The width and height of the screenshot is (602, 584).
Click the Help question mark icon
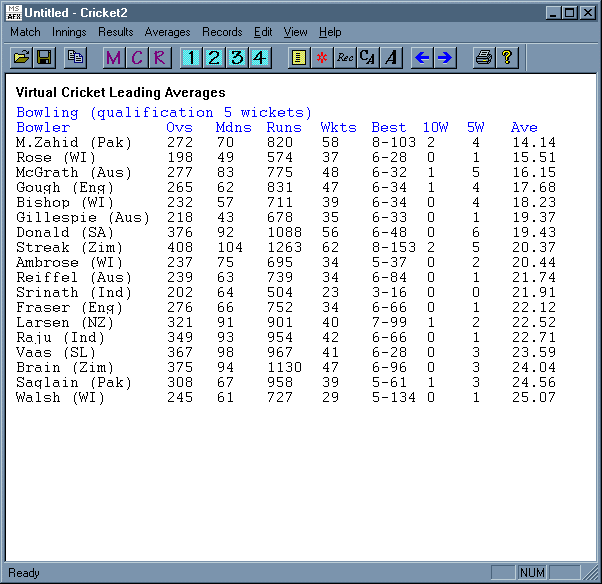click(x=507, y=58)
